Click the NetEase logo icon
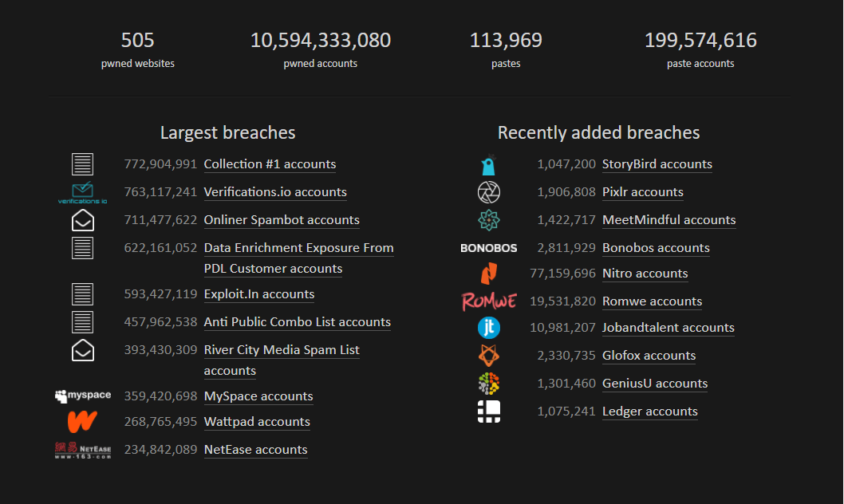 coord(83,450)
